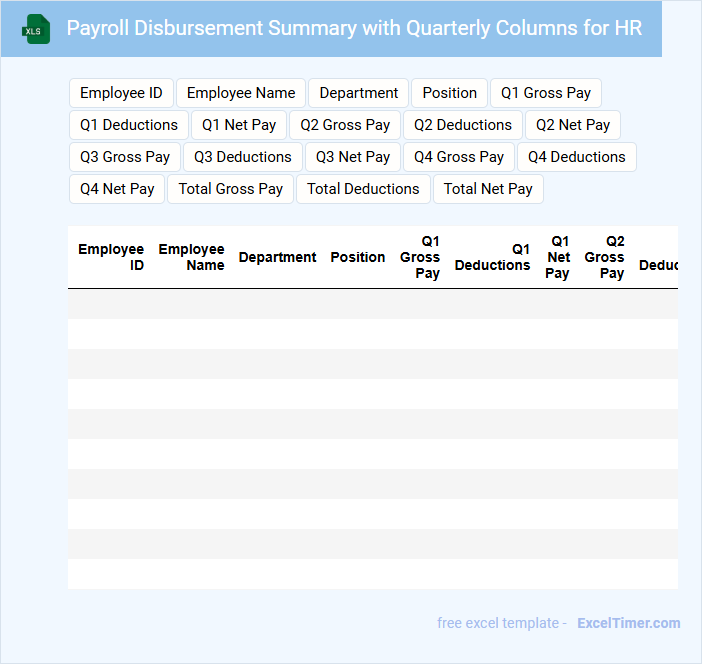Choose the Position tag
702x664 pixels.
point(449,93)
